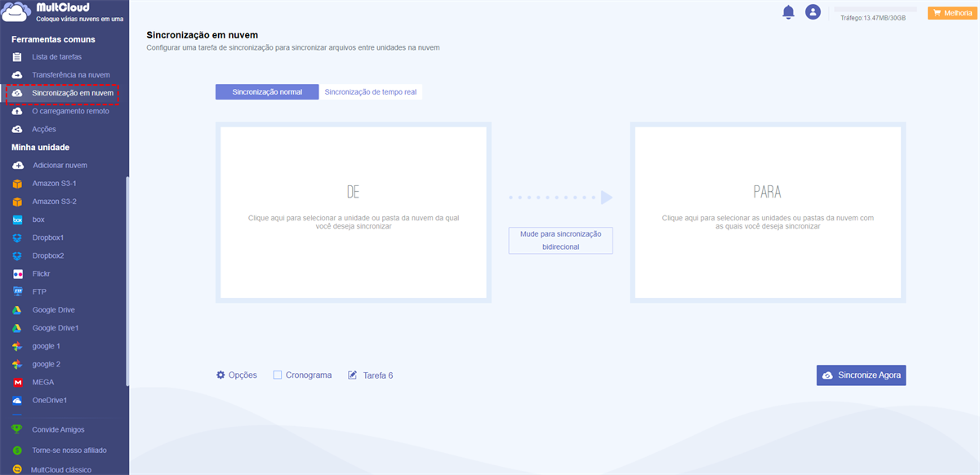Switch to Sincronização de tempo real tab
Viewport: 980px width, 475px height.
(x=371, y=92)
